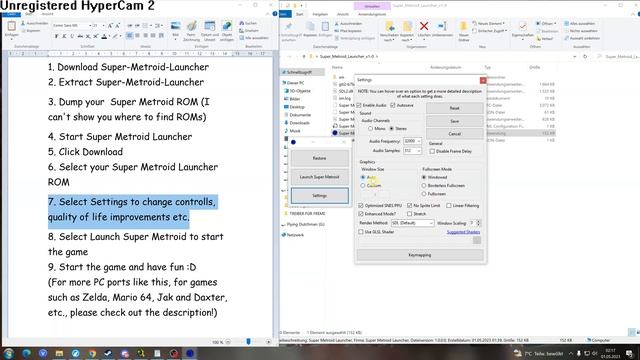The width and height of the screenshot is (640, 360).
Task: Click Umbenennen icon in Explorer ribbon
Action: (442, 27)
